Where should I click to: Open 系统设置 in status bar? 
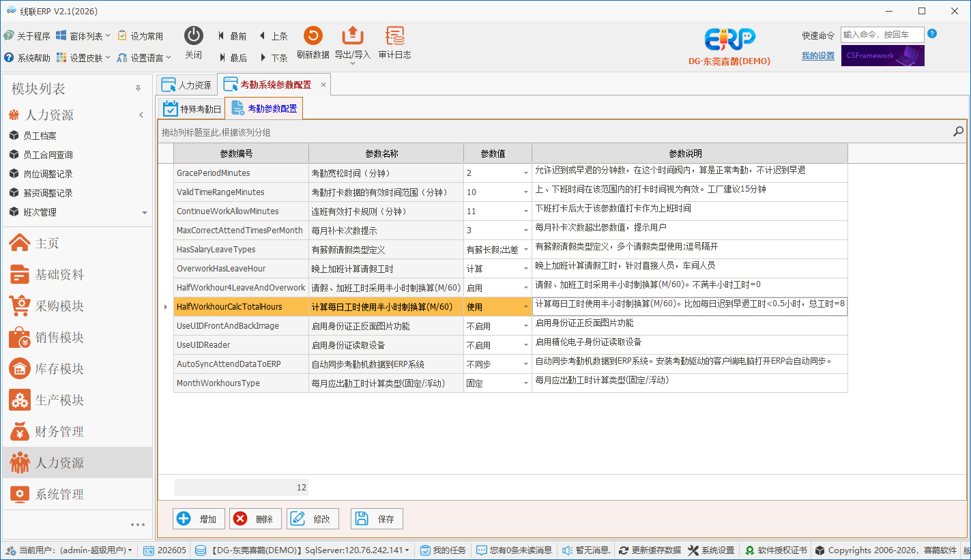[x=712, y=550]
